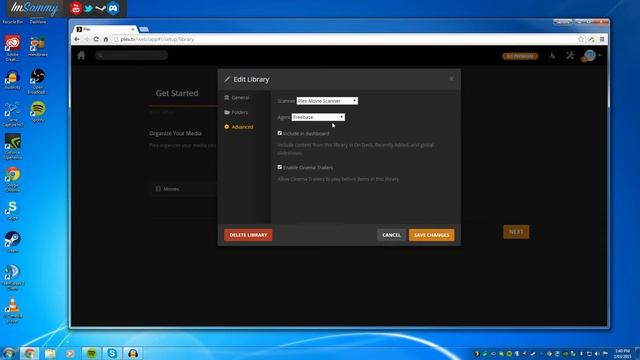Click the browser forward arrow
The image size is (640, 360).
[86, 39]
